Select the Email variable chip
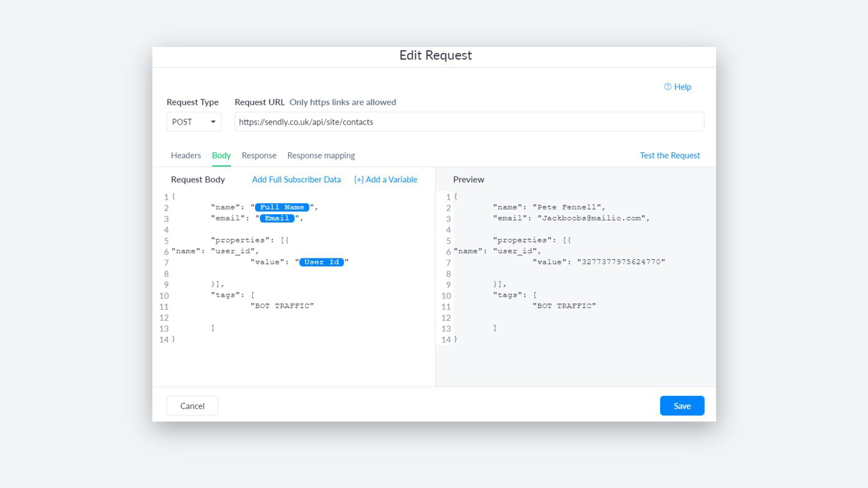Viewport: 868px width, 488px height. (x=277, y=218)
